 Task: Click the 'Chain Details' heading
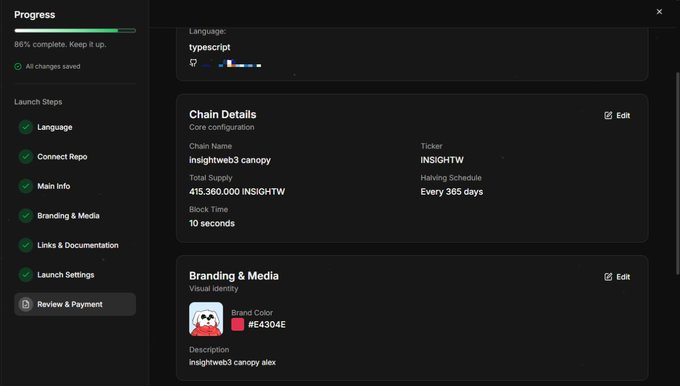click(222, 114)
